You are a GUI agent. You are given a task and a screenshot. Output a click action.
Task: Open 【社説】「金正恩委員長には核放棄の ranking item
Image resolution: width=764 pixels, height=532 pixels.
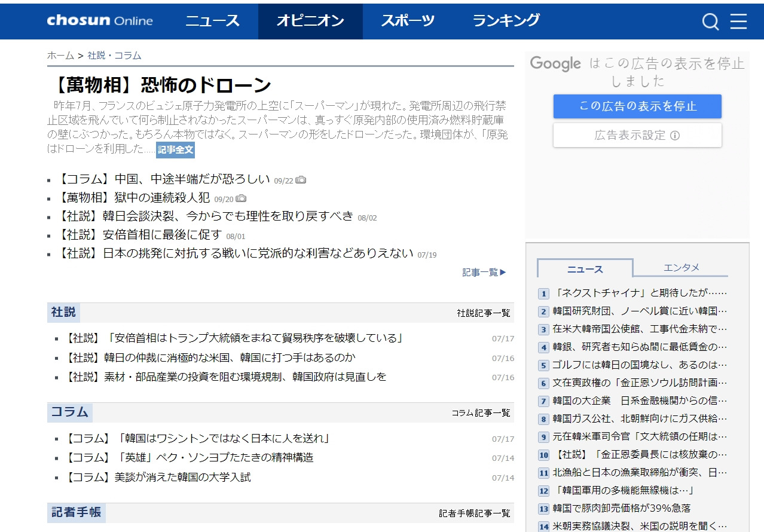tap(640, 455)
